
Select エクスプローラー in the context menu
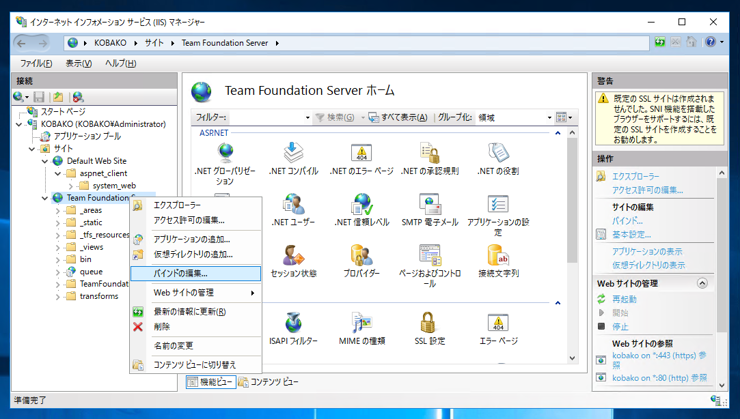coord(195,205)
